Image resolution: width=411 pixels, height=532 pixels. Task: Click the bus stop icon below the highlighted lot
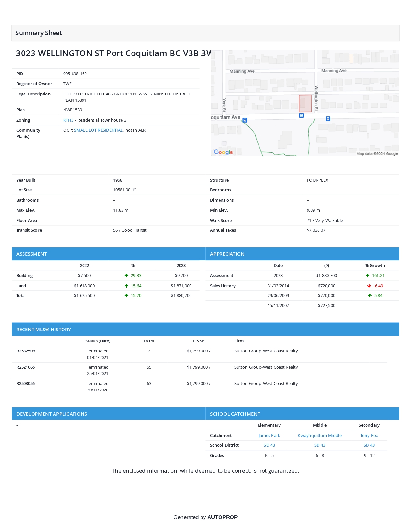click(x=301, y=115)
